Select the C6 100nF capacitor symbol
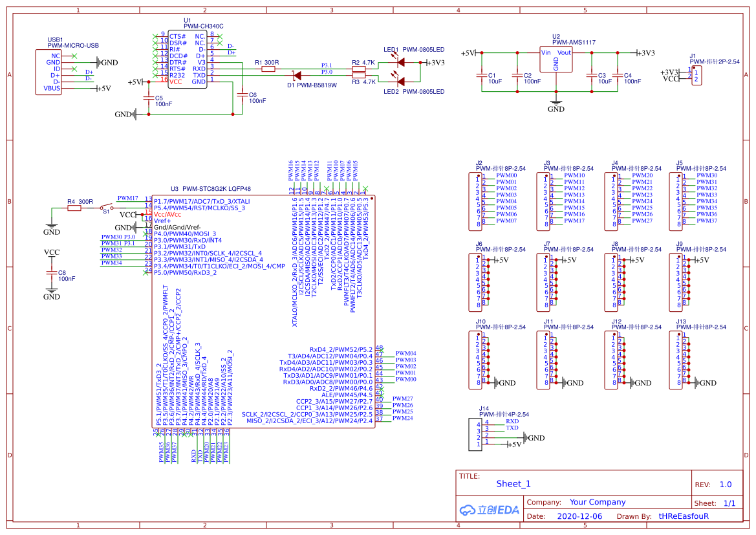This screenshot has height=535, width=756. [242, 95]
